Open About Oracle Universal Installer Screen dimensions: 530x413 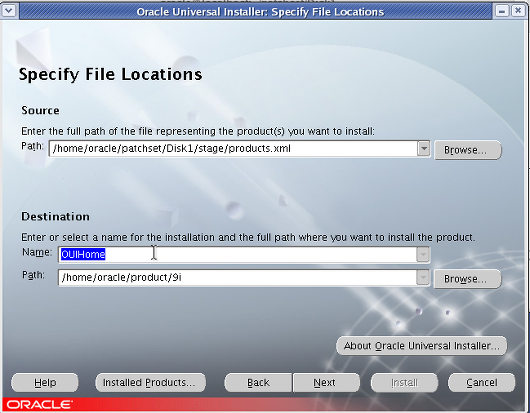(x=421, y=346)
